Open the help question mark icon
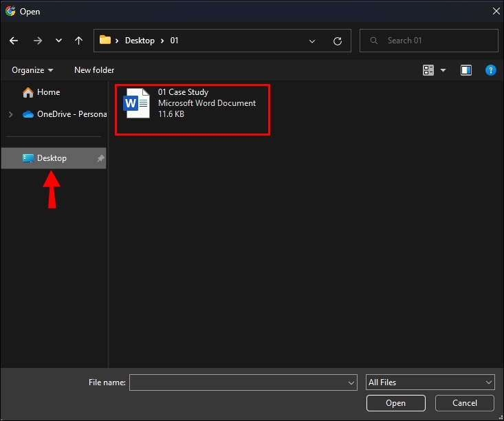 (x=491, y=70)
